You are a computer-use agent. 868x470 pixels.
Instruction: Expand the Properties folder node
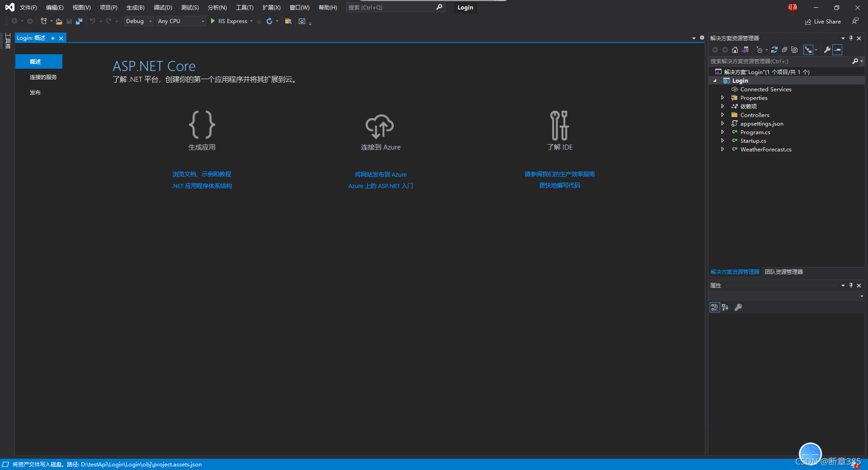click(x=722, y=98)
